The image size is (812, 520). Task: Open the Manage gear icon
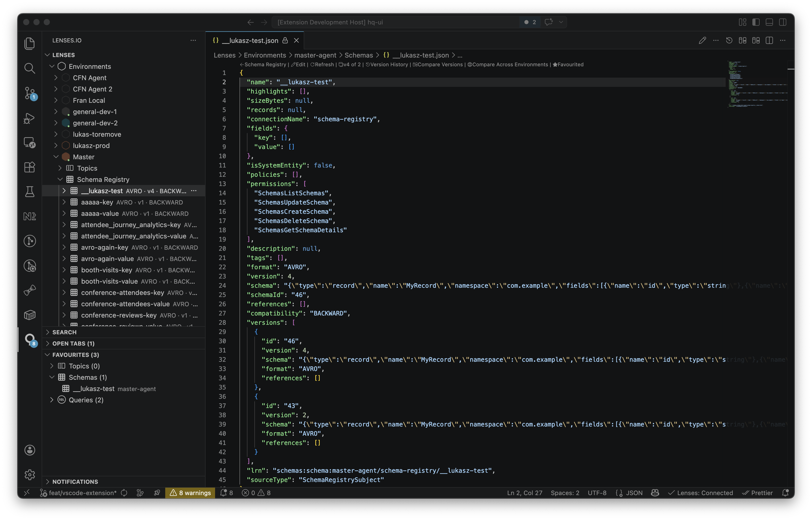click(x=30, y=475)
